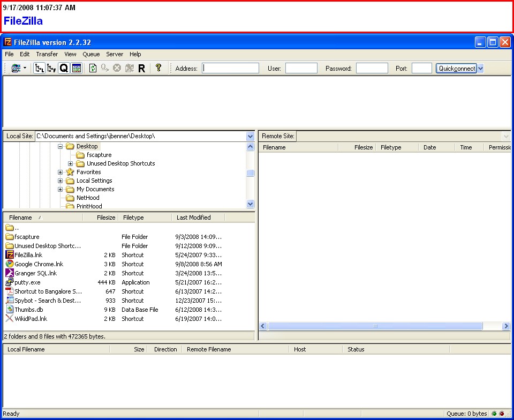Expand the Unused Desktop Shortcuts tree node
The image size is (514, 420).
click(x=71, y=163)
